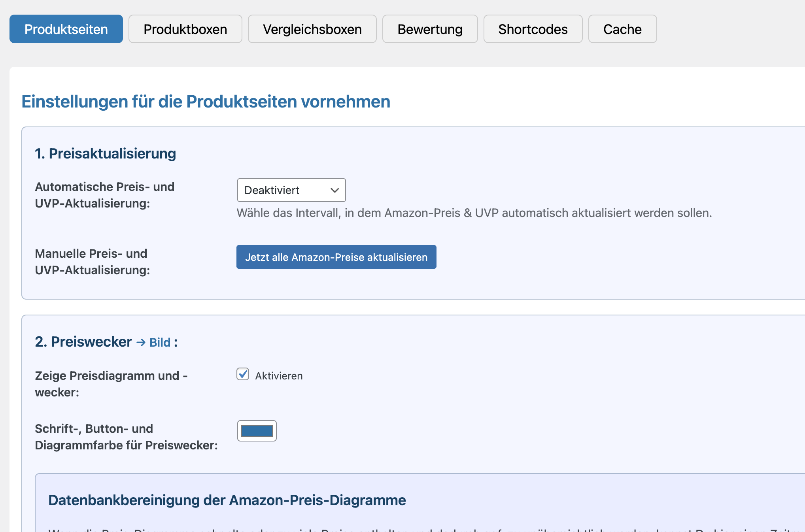The image size is (805, 532).
Task: Open the Vergleichsboxen tab
Action: pyautogui.click(x=312, y=29)
